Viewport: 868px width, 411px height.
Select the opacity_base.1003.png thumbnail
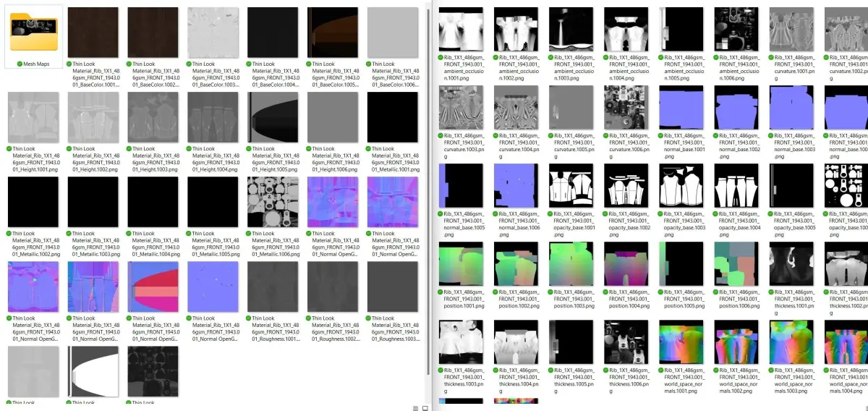pos(682,186)
